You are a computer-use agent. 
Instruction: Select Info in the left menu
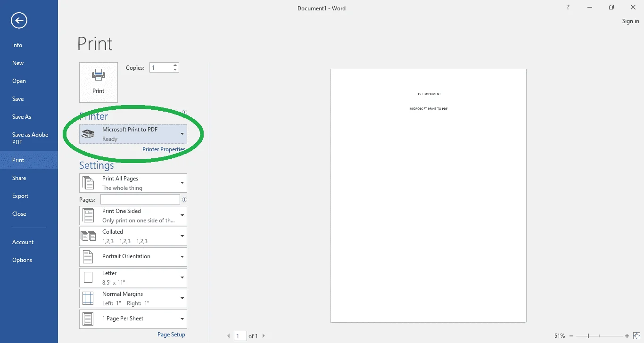(x=29, y=45)
